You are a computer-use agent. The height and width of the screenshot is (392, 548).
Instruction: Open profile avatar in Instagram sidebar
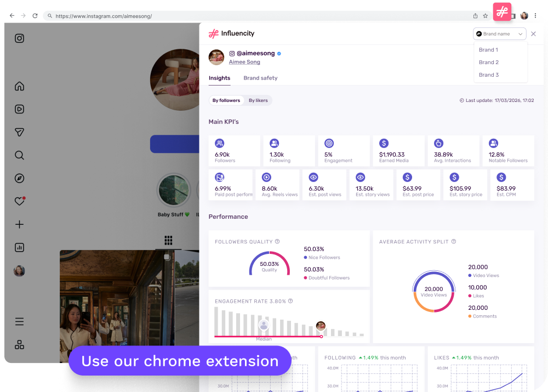click(x=19, y=271)
